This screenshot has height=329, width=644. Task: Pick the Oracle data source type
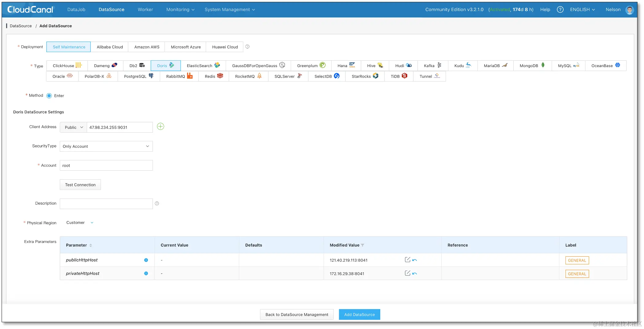tap(62, 76)
